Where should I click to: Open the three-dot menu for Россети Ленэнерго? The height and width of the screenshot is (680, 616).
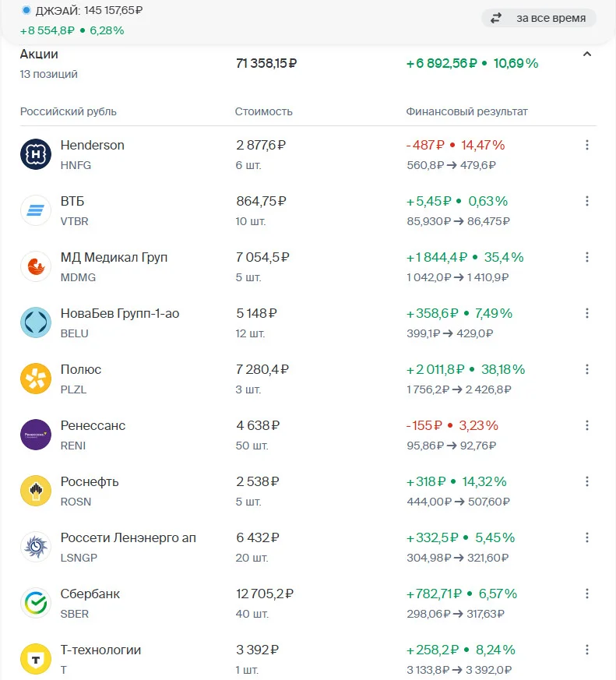587,537
